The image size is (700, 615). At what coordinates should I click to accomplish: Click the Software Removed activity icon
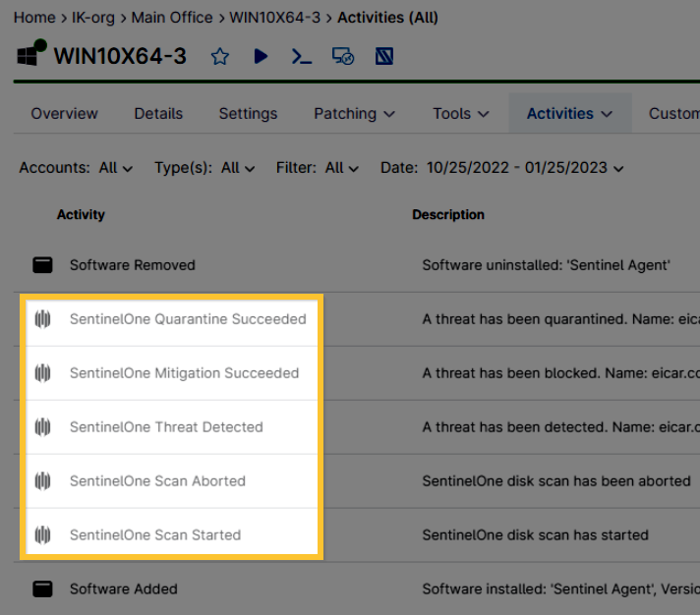[x=42, y=265]
